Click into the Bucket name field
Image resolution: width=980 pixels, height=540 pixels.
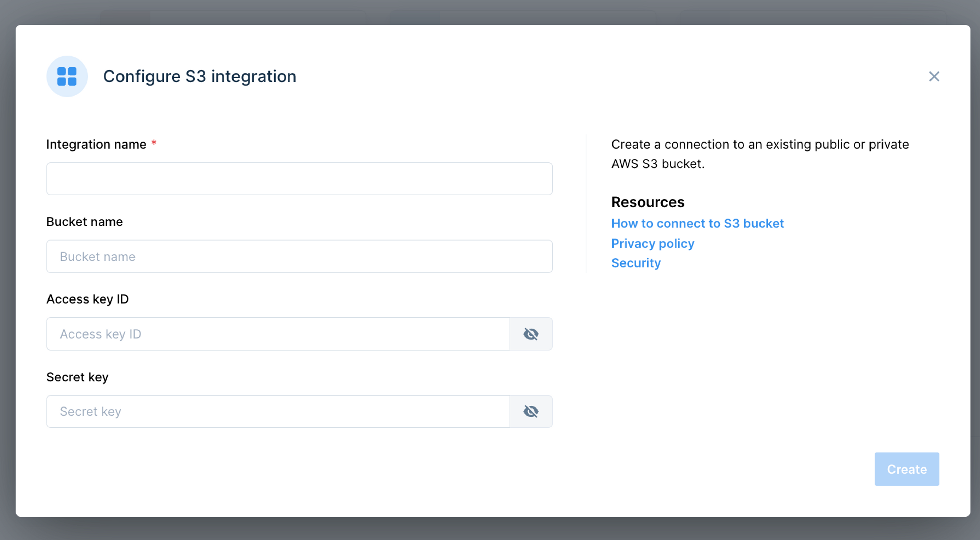coord(299,257)
